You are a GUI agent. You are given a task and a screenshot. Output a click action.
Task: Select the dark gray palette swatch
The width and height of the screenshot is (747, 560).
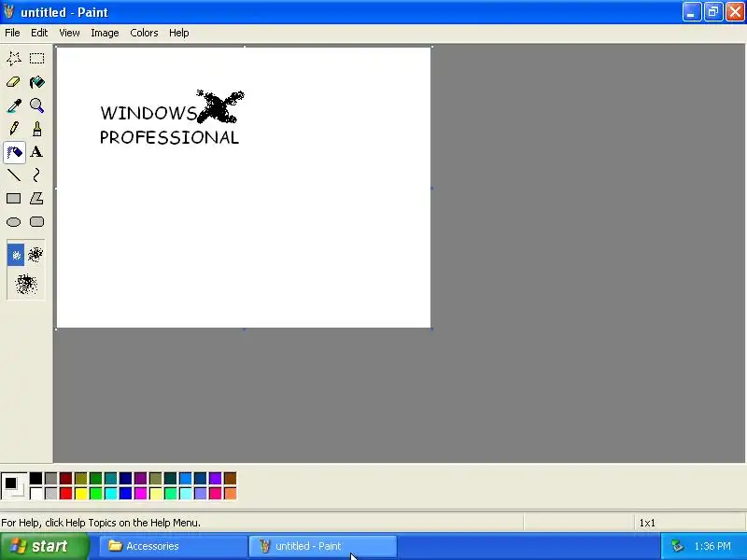[x=51, y=478]
